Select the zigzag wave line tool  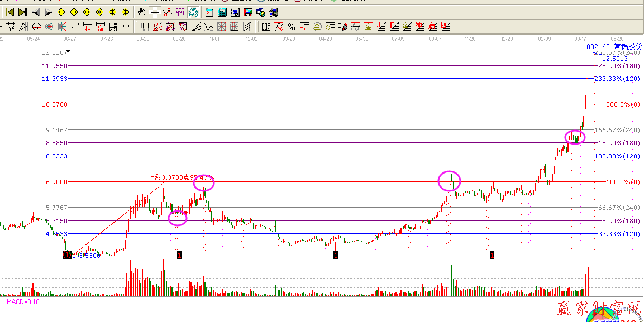[x=209, y=26]
